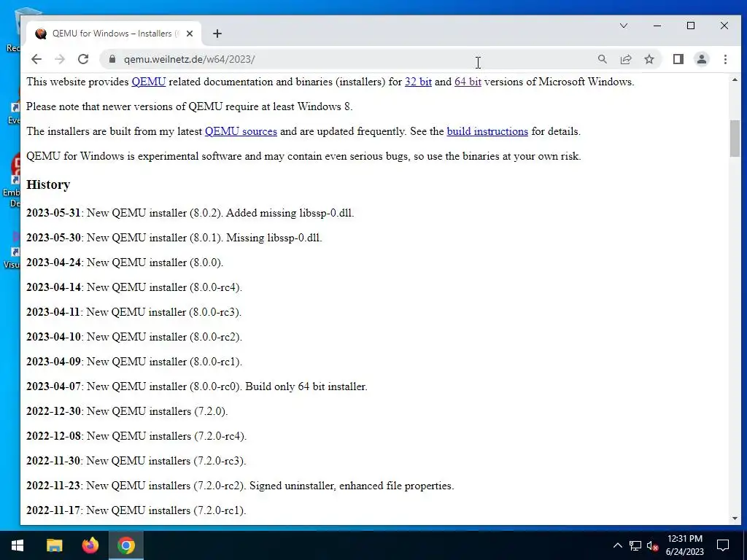Open the 32 bit link
Viewport: 747px width, 560px height.
coord(418,82)
